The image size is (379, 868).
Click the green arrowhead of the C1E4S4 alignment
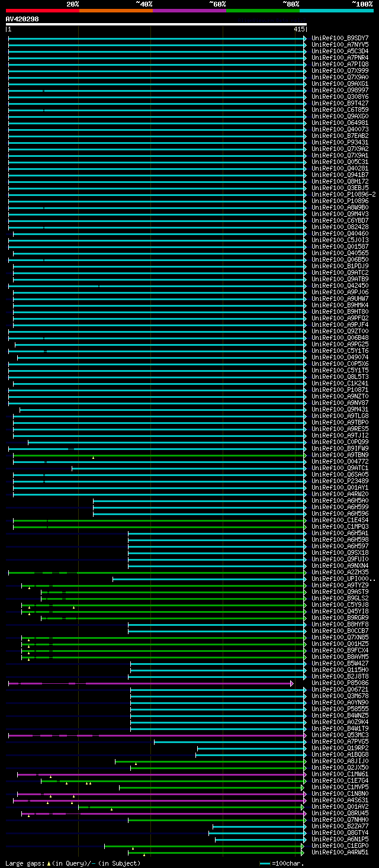(305, 520)
